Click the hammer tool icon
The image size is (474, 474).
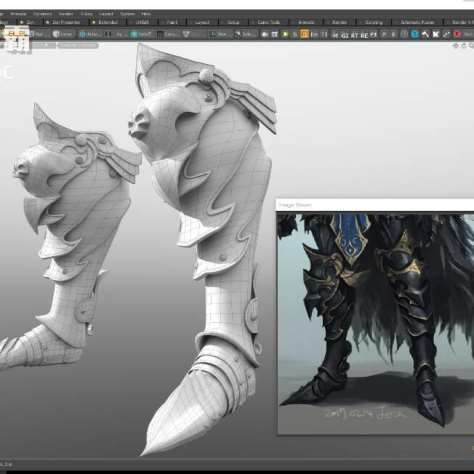click(425, 34)
